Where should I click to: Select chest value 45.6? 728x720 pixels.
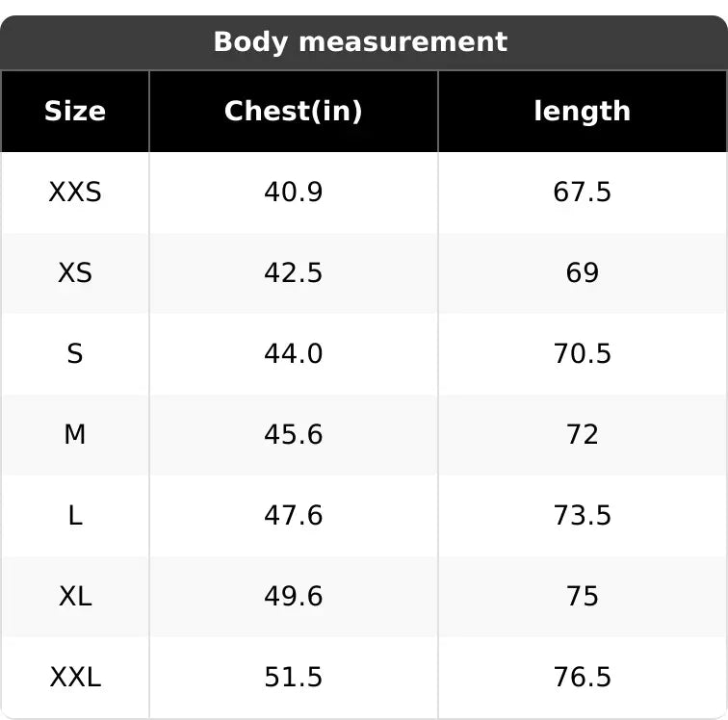click(x=294, y=434)
